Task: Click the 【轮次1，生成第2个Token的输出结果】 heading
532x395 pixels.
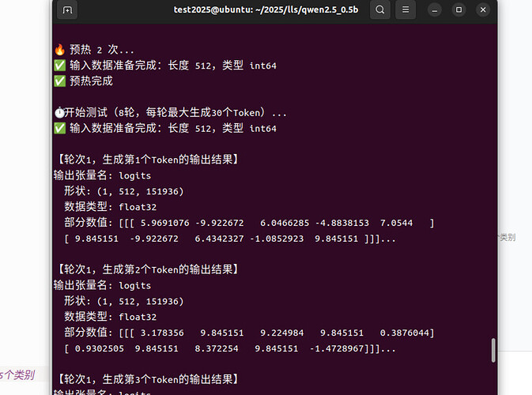Action: click(x=149, y=269)
